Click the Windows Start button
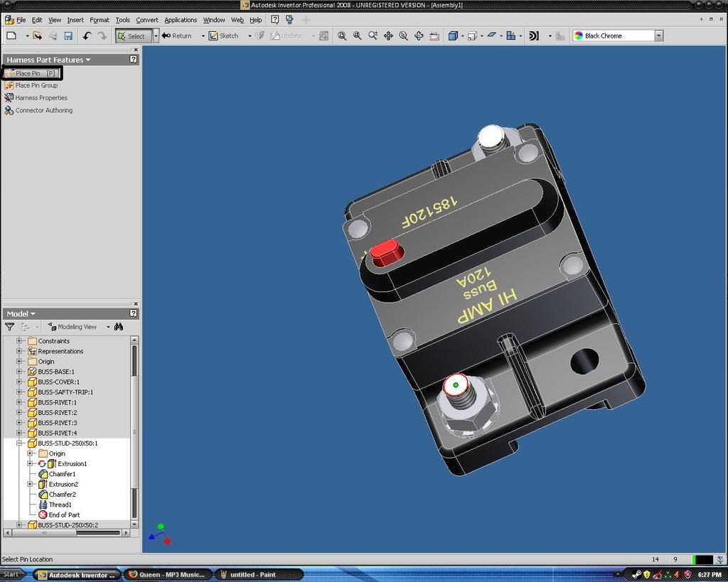 point(12,575)
